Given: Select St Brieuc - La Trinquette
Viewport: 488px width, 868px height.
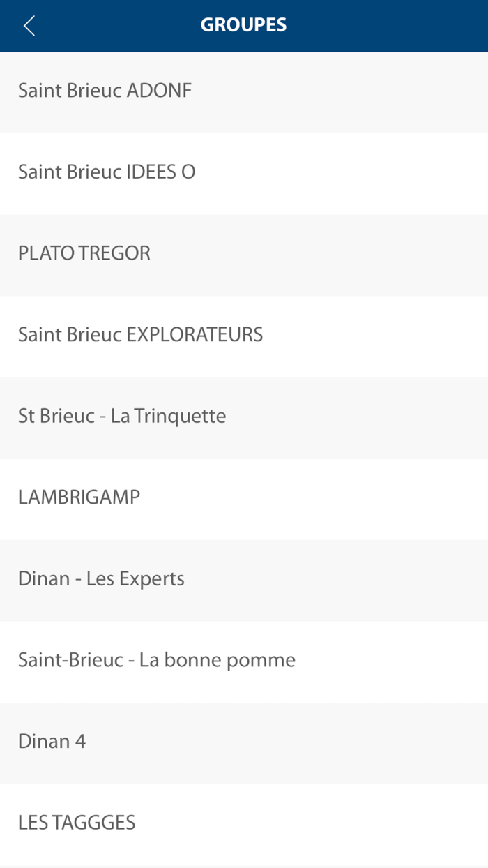Looking at the screenshot, I should click(122, 417).
